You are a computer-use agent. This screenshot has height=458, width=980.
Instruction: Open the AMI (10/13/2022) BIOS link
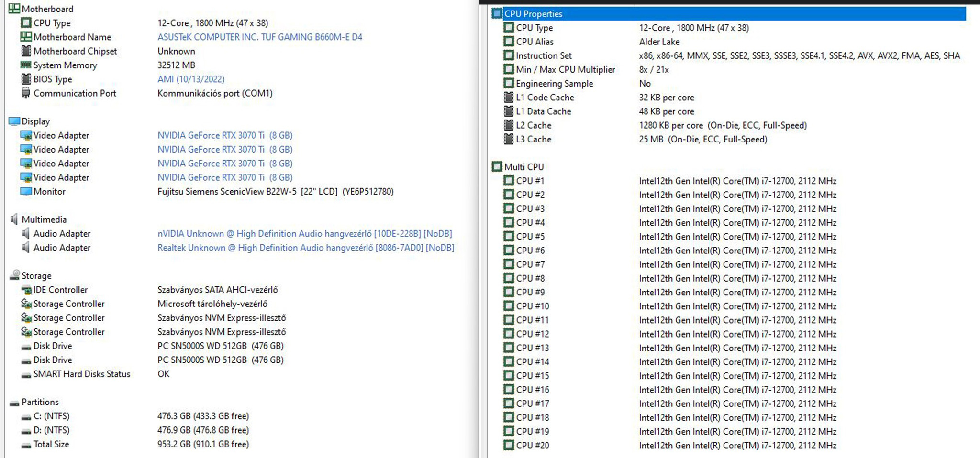click(191, 79)
